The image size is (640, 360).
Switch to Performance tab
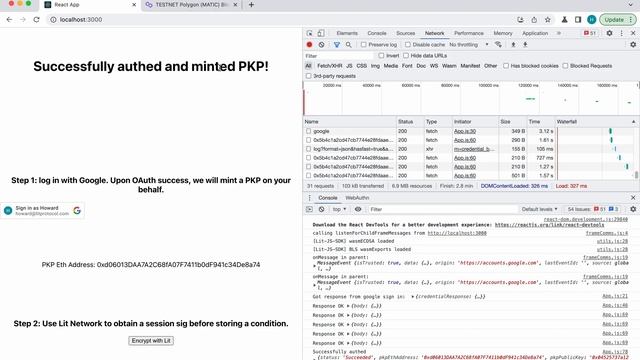coord(469,33)
